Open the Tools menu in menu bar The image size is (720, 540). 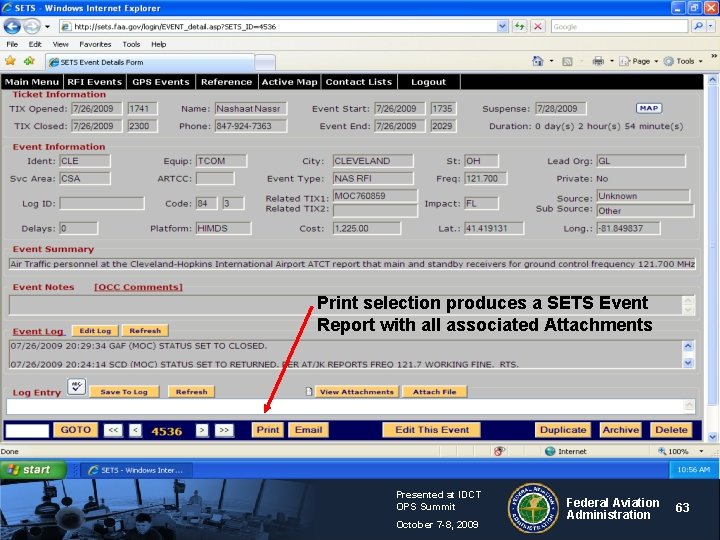point(131,44)
